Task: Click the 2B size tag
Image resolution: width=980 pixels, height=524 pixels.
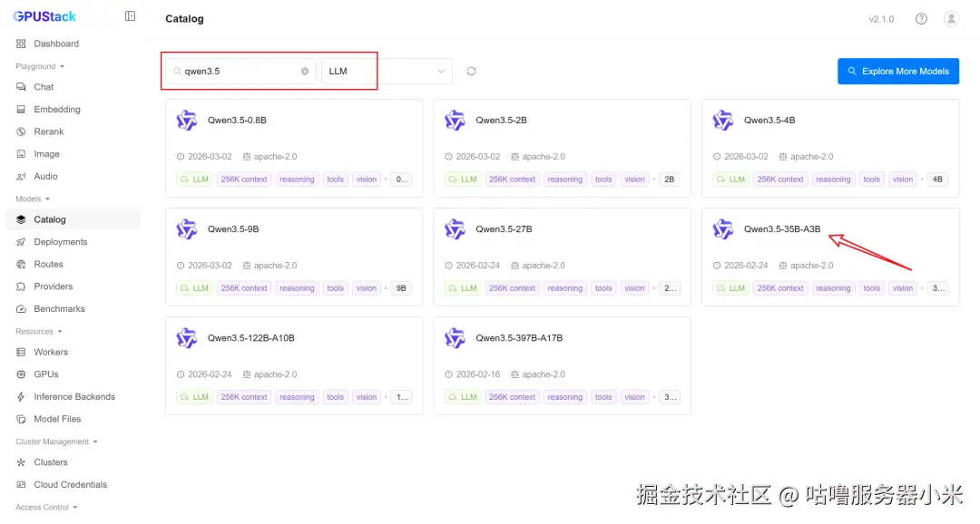Action: [x=670, y=180]
